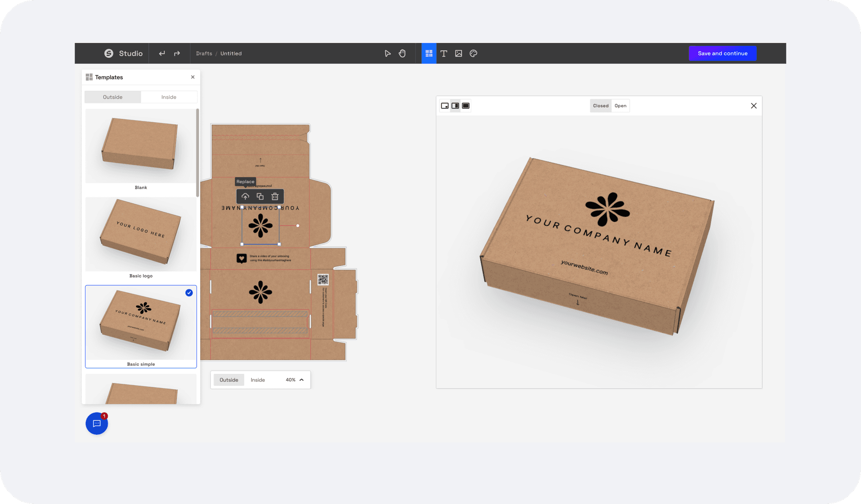This screenshot has height=504, width=861.
Task: Open the color palette tool
Action: coord(473,53)
